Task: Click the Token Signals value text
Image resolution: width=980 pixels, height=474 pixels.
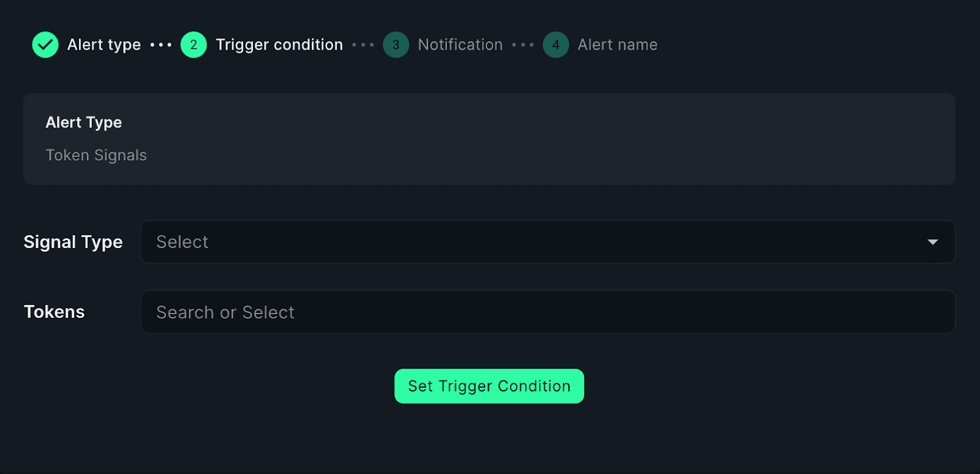Action: click(96, 155)
